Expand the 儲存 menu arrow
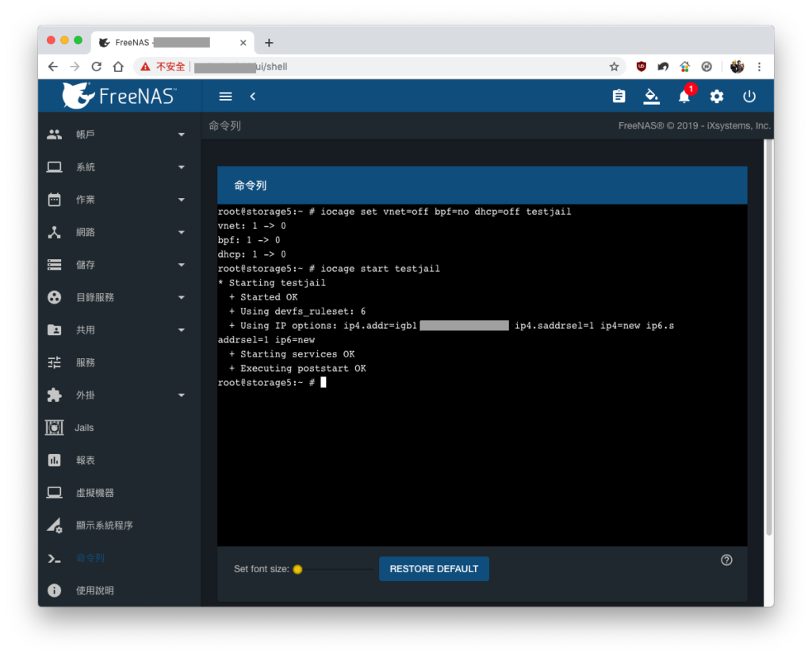This screenshot has width=812, height=657. pyautogui.click(x=182, y=265)
